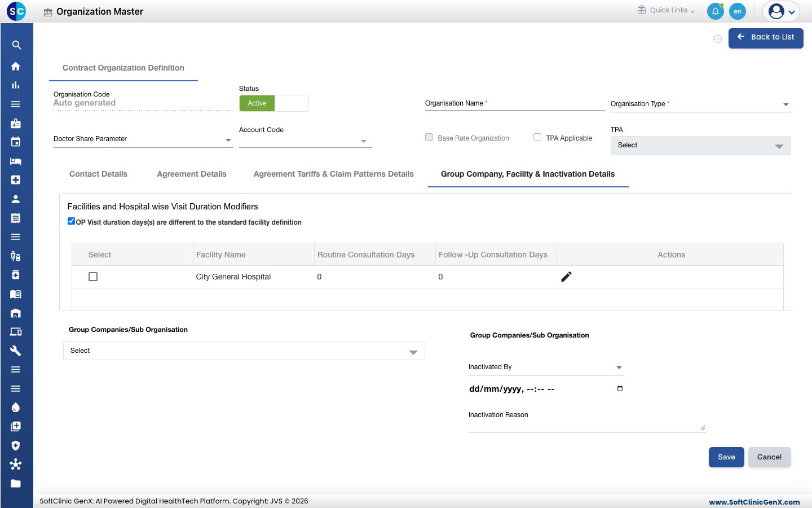Select Group Company, Facility & Inactivation Details tab

click(x=528, y=174)
